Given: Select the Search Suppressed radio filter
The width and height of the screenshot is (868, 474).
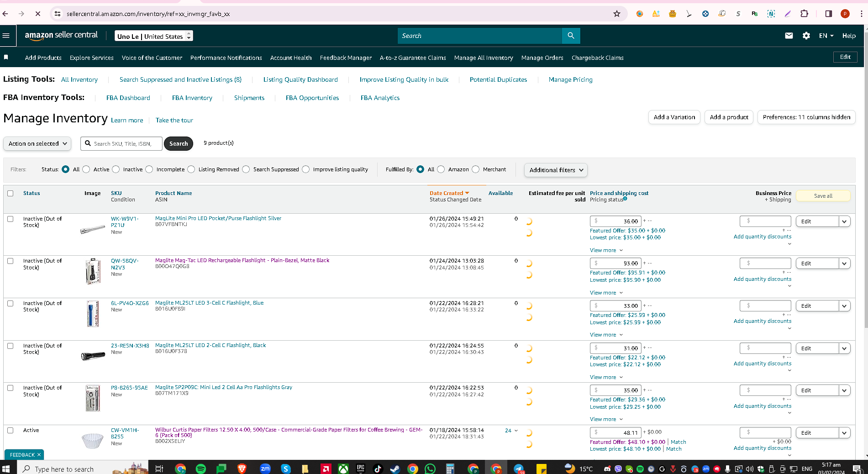Looking at the screenshot, I should [x=246, y=169].
